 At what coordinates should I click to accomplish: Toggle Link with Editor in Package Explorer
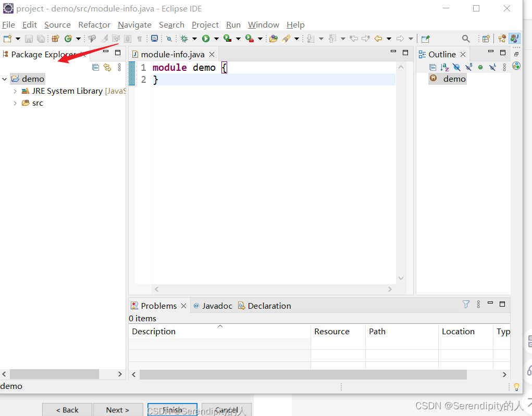pos(107,68)
